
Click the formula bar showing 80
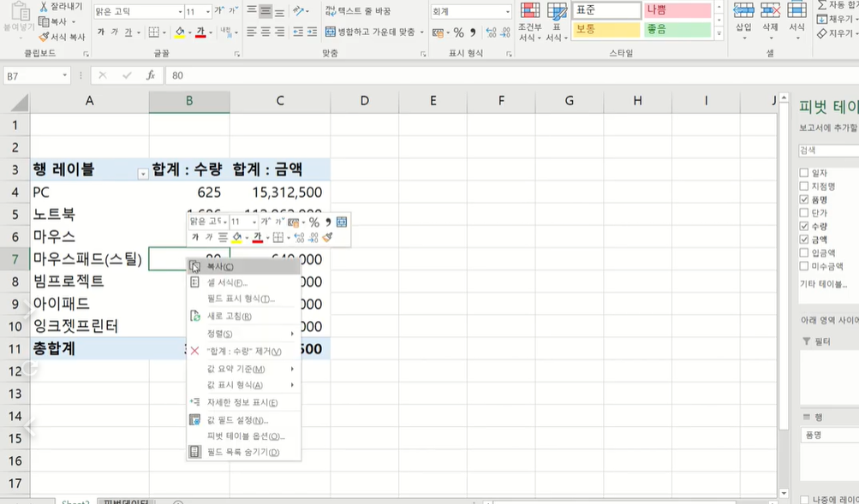coord(510,75)
